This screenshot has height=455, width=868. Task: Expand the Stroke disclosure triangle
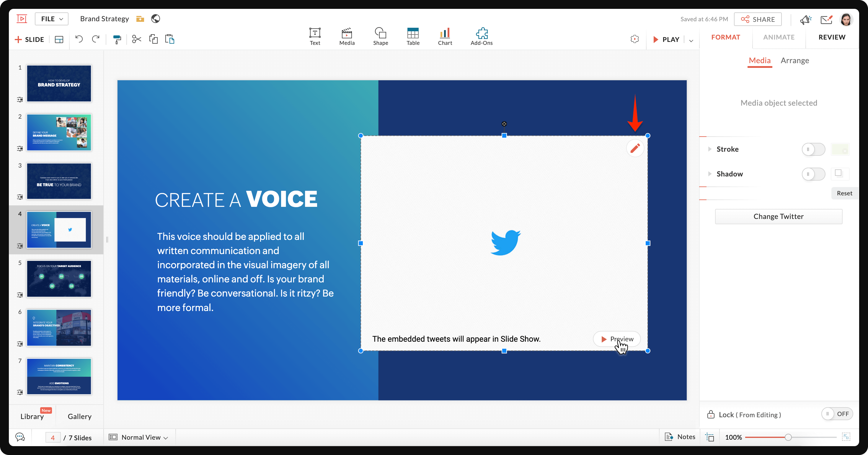pyautogui.click(x=710, y=149)
